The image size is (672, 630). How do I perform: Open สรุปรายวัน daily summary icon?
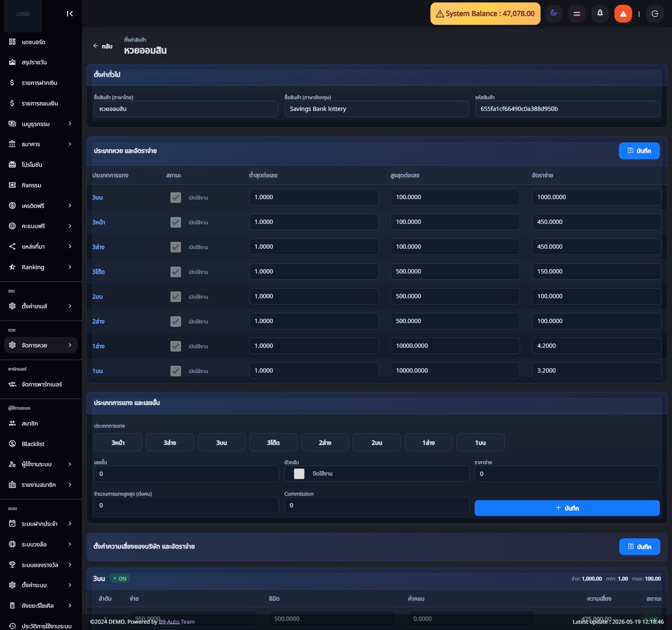[12, 63]
